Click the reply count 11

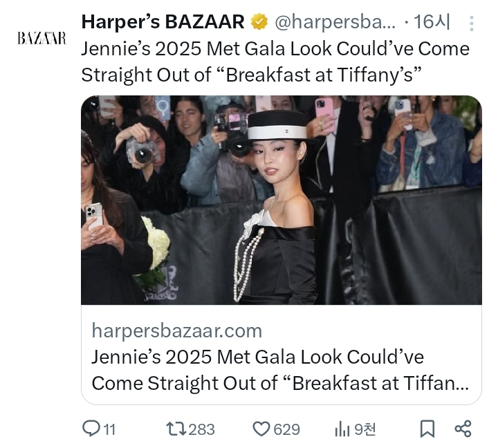[109, 430]
